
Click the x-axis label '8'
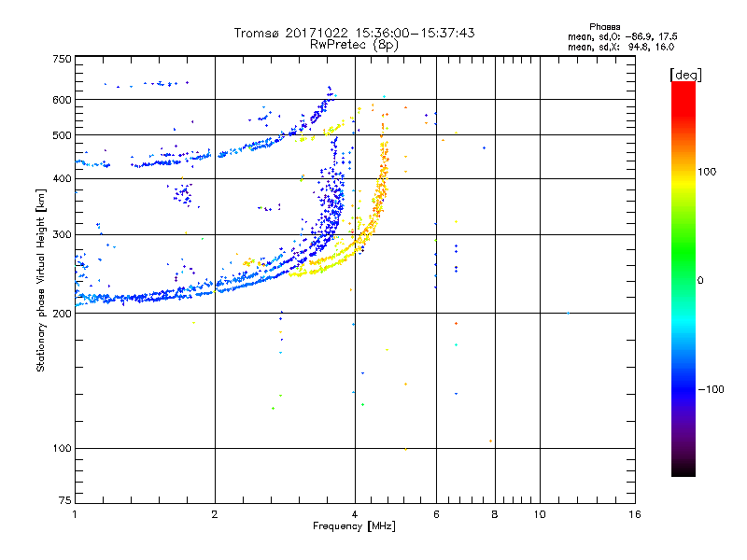(x=495, y=514)
